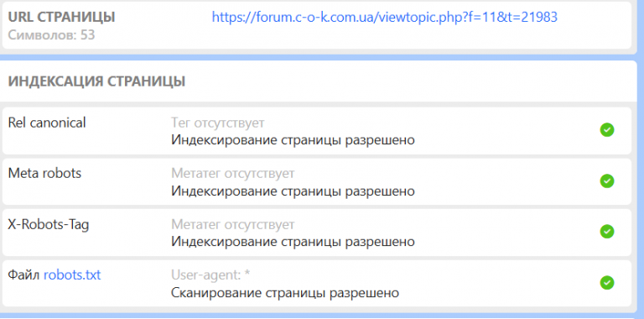Image resolution: width=644 pixels, height=319 pixels.
Task: Click Индексирование страницы разрешено under Meta robots
Action: (293, 191)
